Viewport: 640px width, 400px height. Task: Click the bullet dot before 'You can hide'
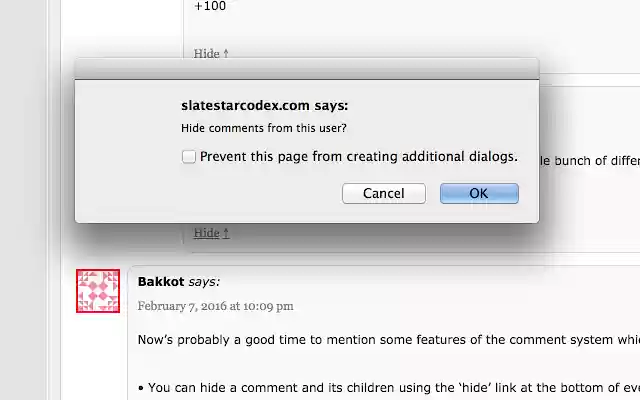pos(141,388)
